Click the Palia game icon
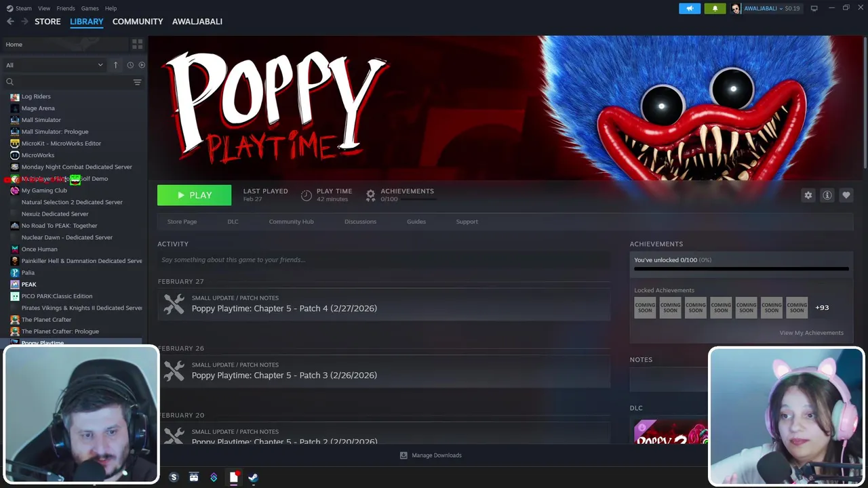This screenshot has width=868, height=488. [15, 272]
